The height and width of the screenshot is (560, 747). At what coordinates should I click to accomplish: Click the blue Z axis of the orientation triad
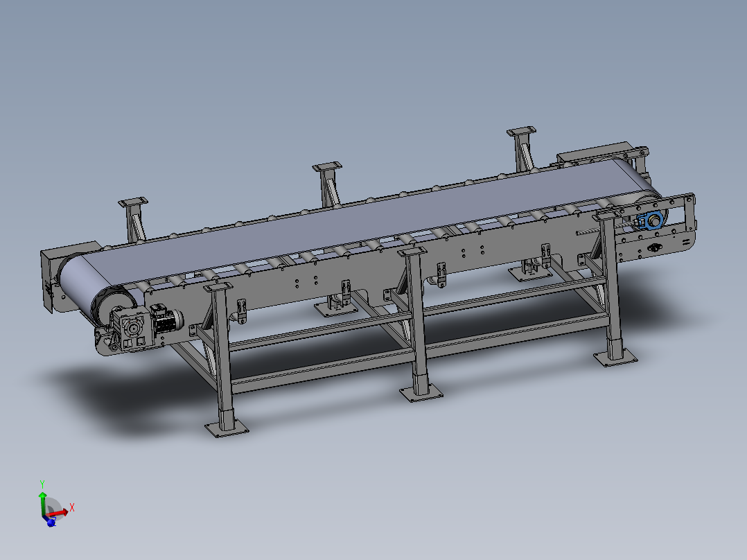(51, 522)
